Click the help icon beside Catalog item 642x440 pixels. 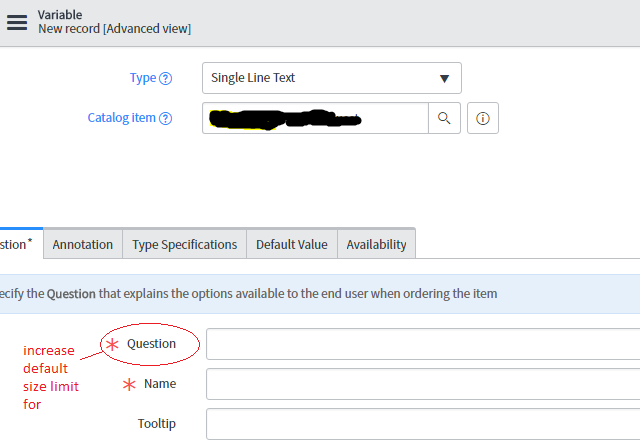[x=165, y=118]
